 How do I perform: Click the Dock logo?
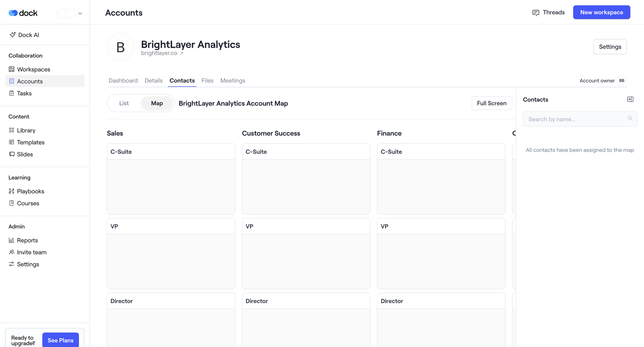[x=23, y=13]
